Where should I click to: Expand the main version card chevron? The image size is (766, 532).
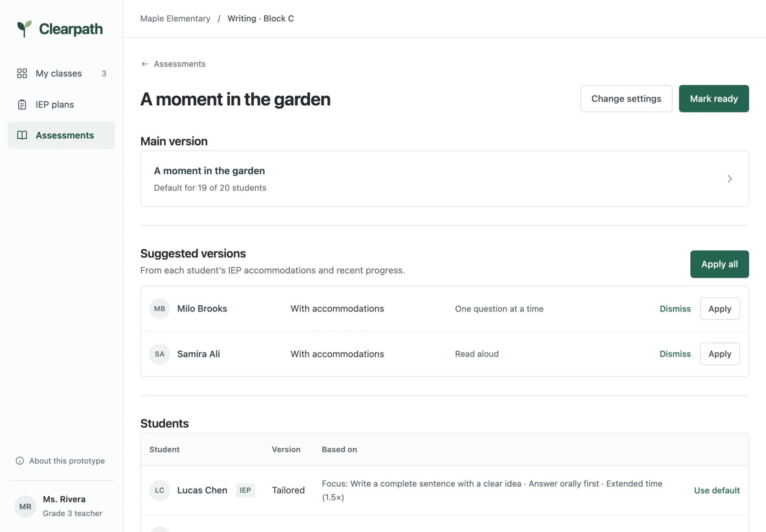pos(730,178)
